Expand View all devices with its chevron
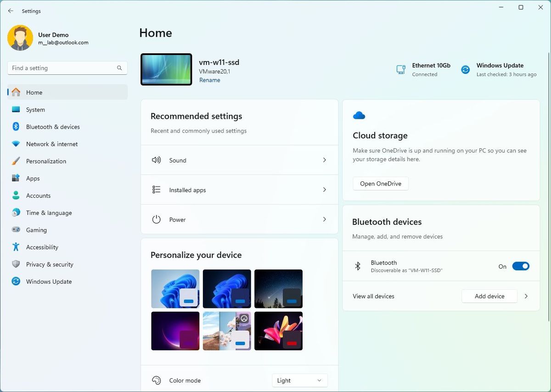551x392 pixels. 526,296
